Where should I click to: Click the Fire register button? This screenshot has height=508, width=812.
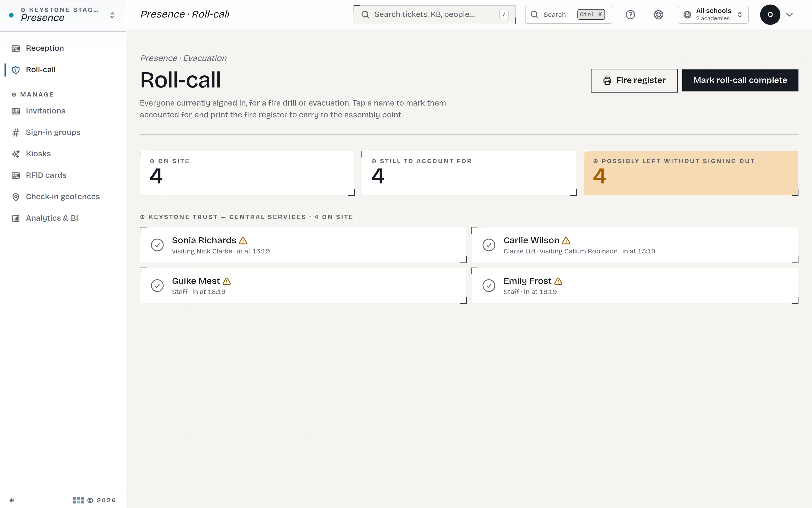coord(634,81)
